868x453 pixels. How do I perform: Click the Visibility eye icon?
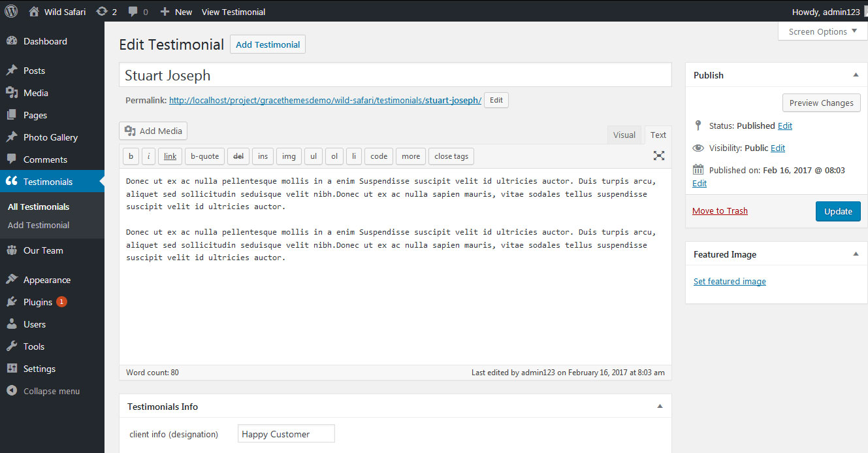[698, 148]
